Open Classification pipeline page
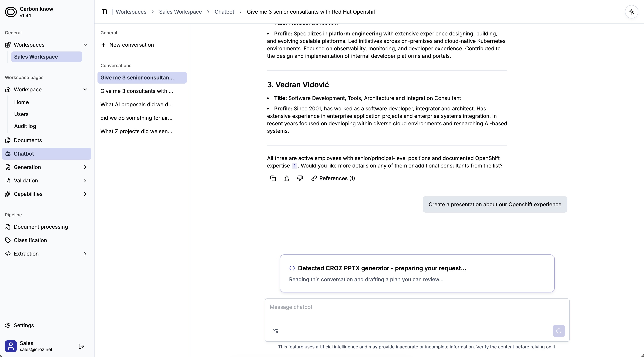 pyautogui.click(x=47, y=240)
